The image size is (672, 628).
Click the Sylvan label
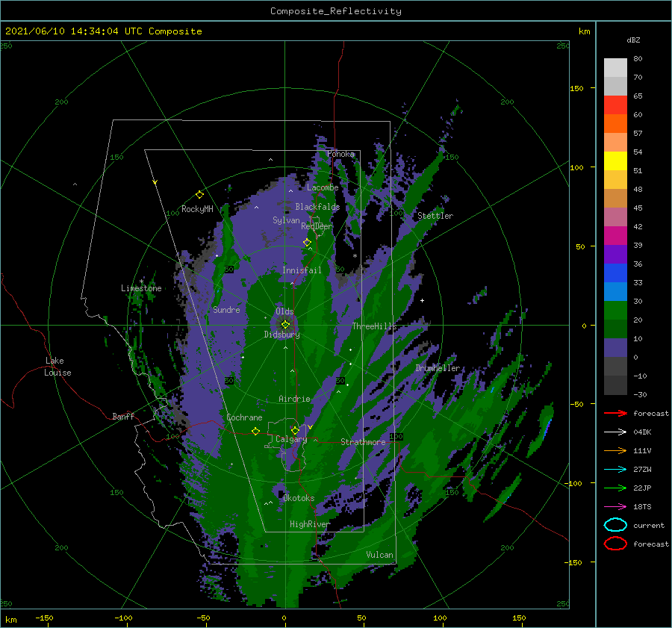(x=286, y=220)
